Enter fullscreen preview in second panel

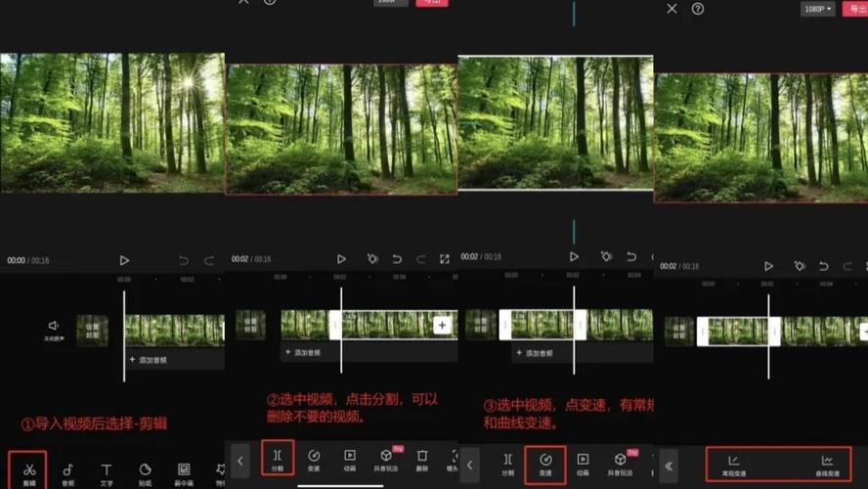pos(445,259)
